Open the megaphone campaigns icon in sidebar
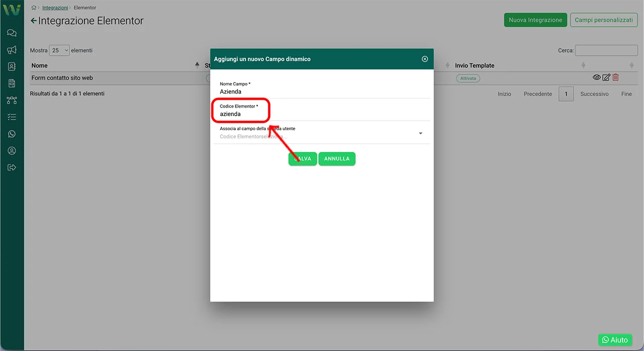644x351 pixels. 12,50
